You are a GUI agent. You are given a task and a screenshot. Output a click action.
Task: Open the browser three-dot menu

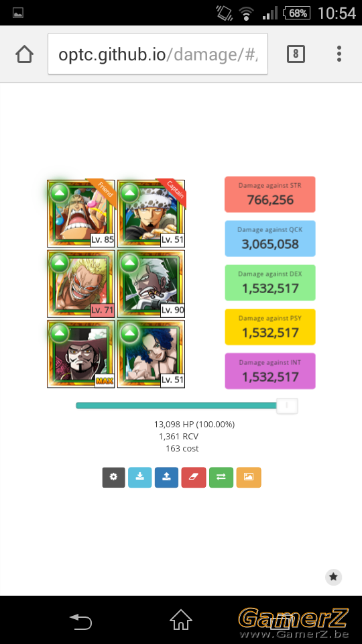339,54
